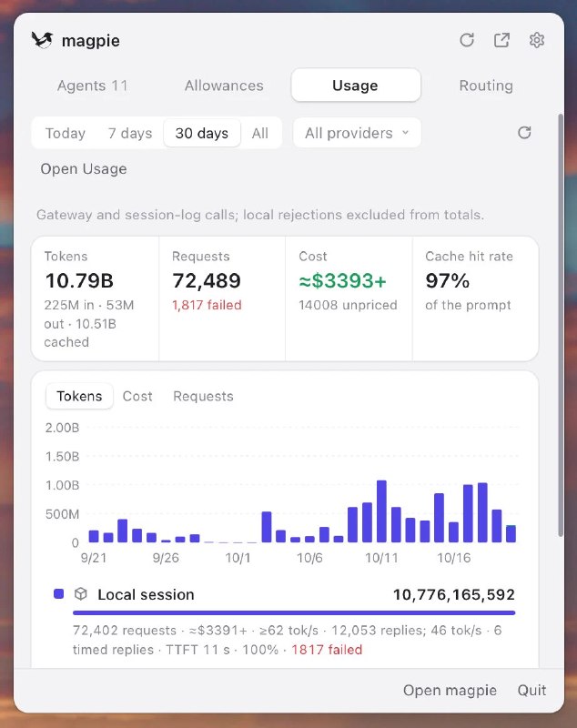Click the 10,776,165,592 token total
This screenshot has width=577, height=728.
454,594
